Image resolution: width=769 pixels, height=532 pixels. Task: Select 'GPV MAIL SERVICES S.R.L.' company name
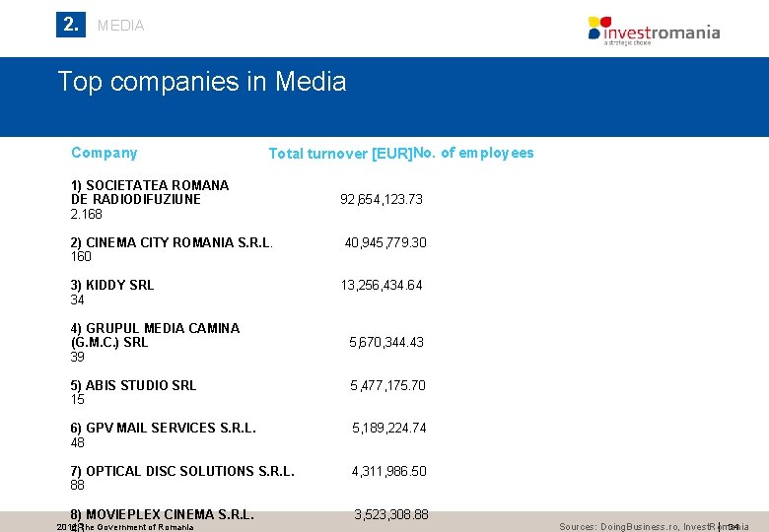coord(164,429)
